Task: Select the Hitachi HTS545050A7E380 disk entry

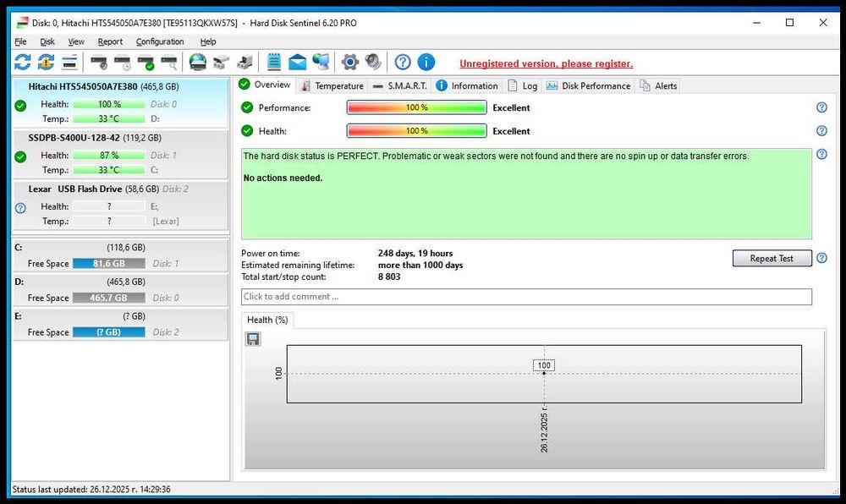Action: coord(120,102)
